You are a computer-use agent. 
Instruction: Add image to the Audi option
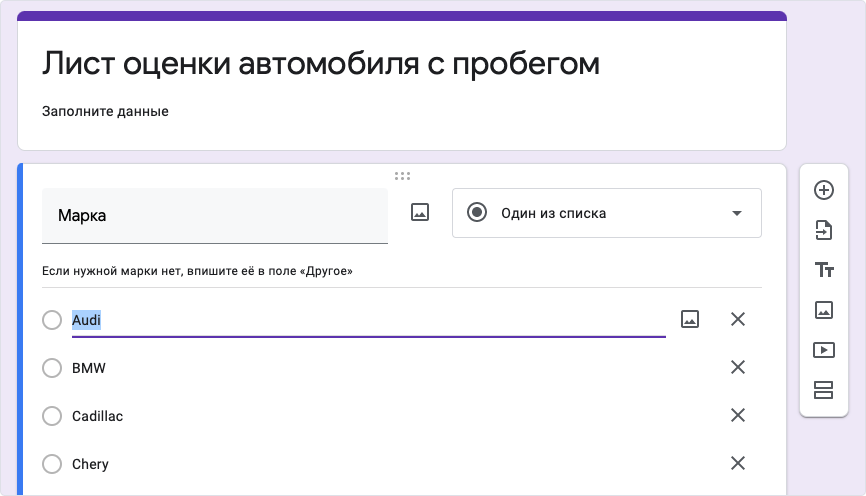[690, 319]
